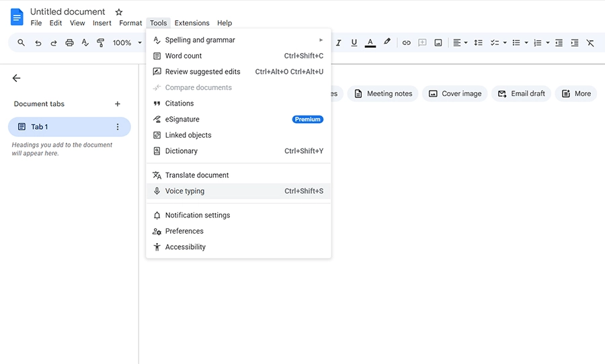Viewport: 605px width, 364px height.
Task: Click the bulleted list icon
Action: (516, 43)
